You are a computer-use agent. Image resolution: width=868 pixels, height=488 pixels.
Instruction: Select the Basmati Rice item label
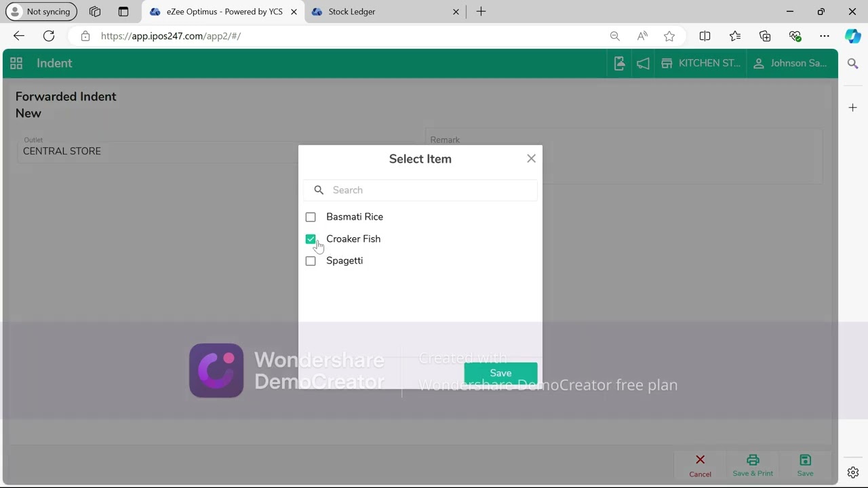pos(355,217)
